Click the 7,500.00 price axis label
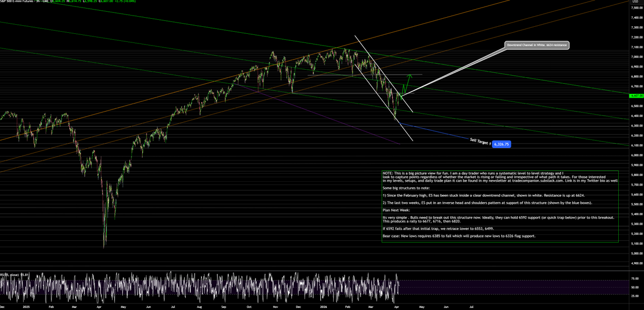 (636, 9)
